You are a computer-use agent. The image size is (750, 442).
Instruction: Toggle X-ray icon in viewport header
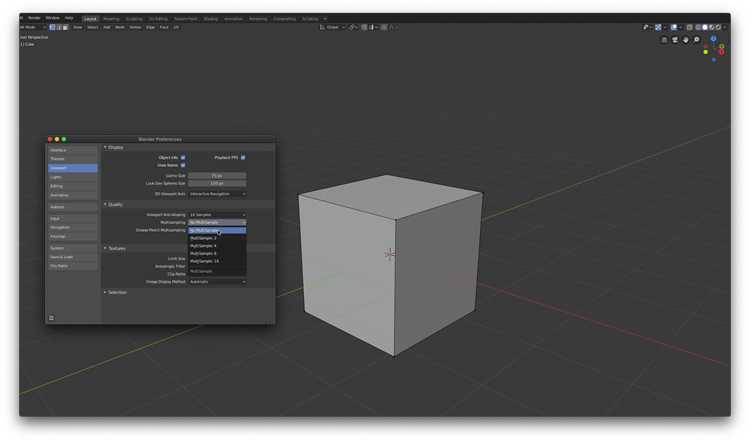coord(690,27)
